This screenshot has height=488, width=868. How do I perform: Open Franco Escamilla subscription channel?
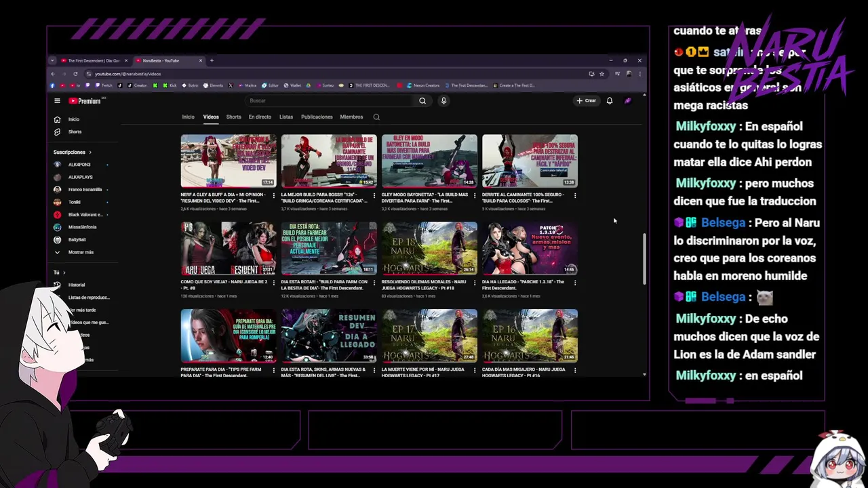pyautogui.click(x=85, y=190)
